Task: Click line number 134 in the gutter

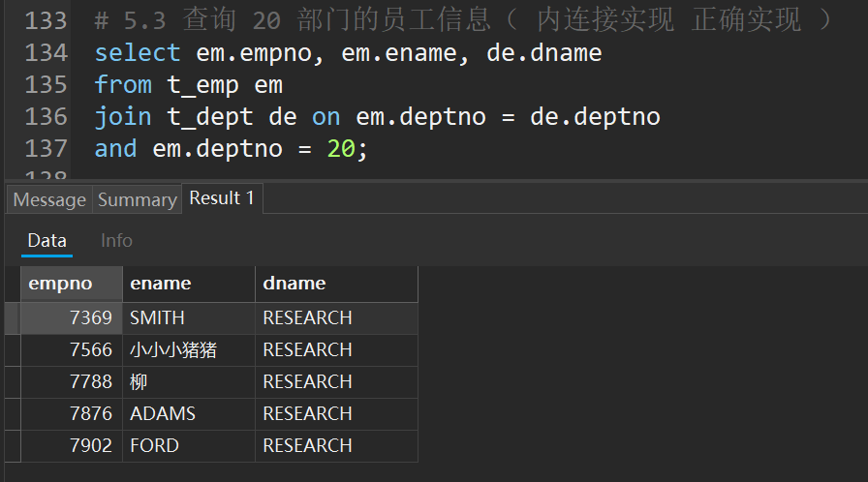Action: click(x=46, y=53)
